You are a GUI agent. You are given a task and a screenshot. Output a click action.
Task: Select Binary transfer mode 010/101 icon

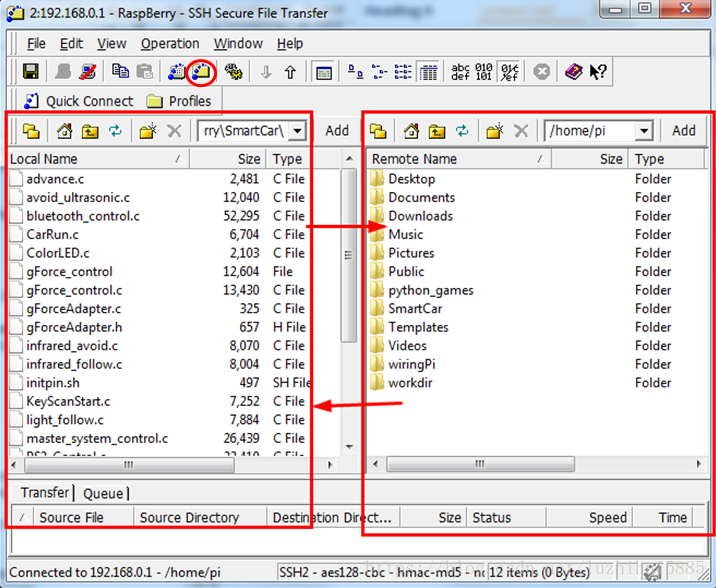click(484, 72)
